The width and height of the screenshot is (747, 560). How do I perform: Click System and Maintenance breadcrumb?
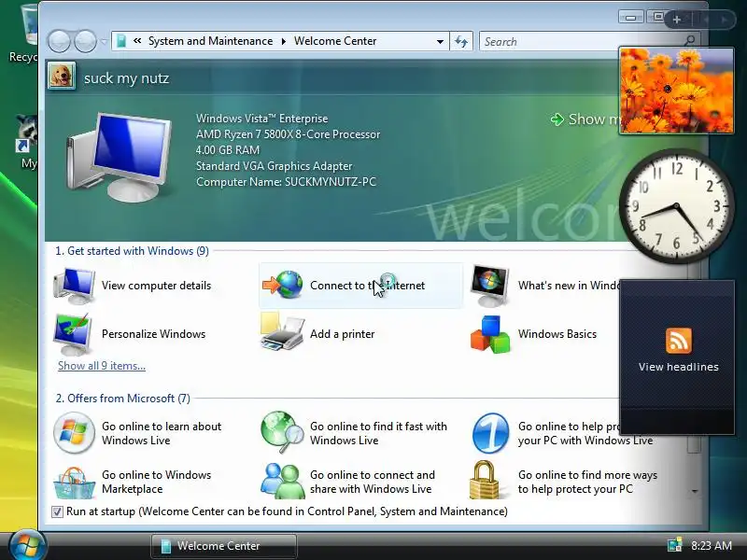pyautogui.click(x=211, y=41)
